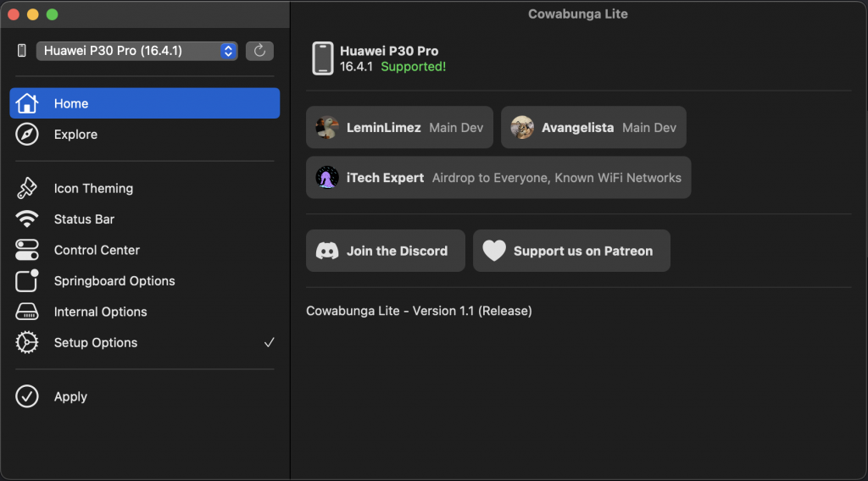Viewport: 868px width, 481px height.
Task: Click the Springboard Options app badge icon
Action: tap(26, 281)
